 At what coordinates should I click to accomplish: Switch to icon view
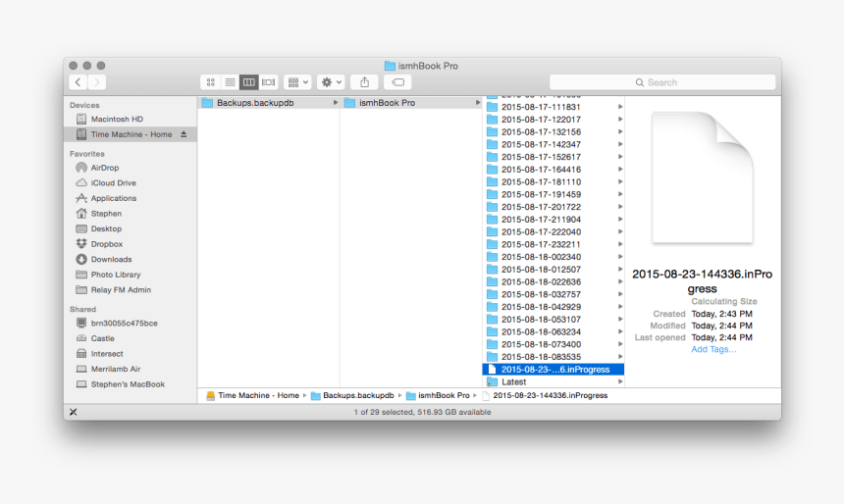point(210,82)
